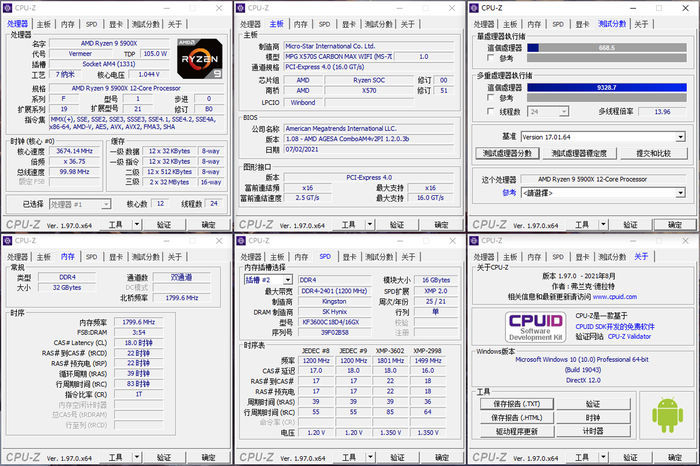Click the AMD Ryzen 9 logo image
The height and width of the screenshot is (466, 700).
[200, 59]
